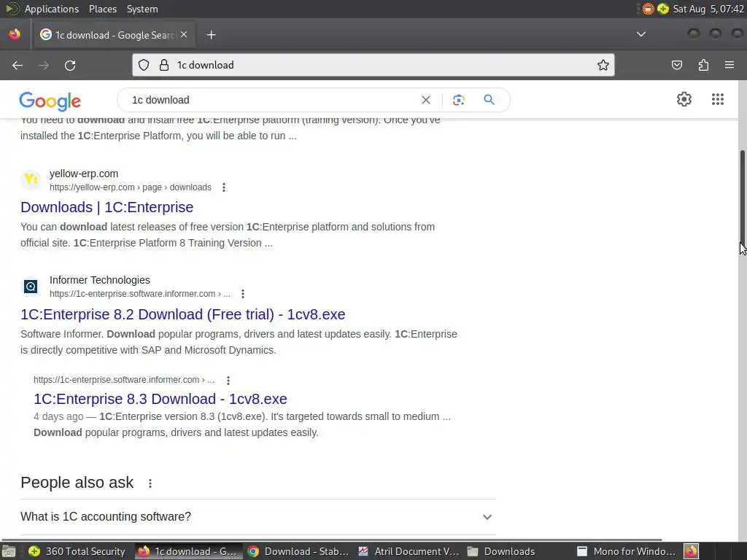Open the Pocket save icon
The image size is (747, 560).
click(x=677, y=65)
